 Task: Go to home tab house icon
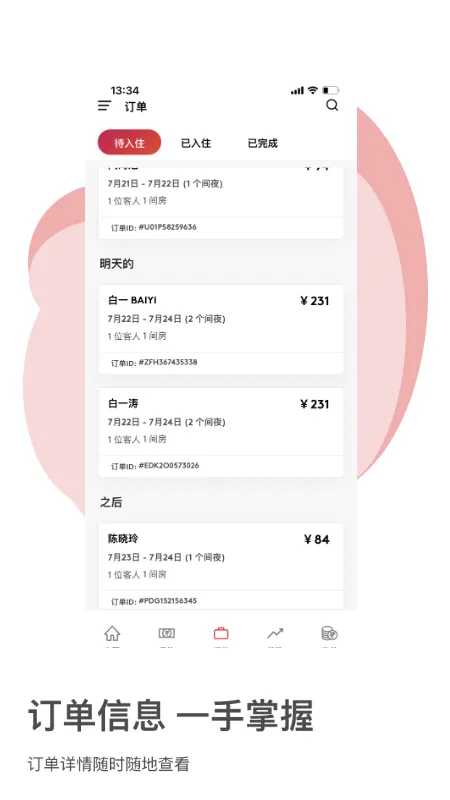point(112,634)
